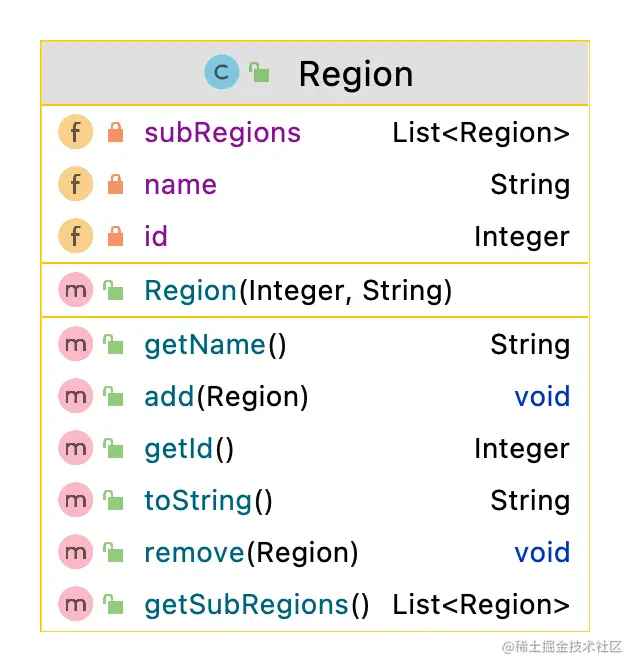Click the field icon next to id
The height and width of the screenshot is (672, 640).
tap(76, 236)
